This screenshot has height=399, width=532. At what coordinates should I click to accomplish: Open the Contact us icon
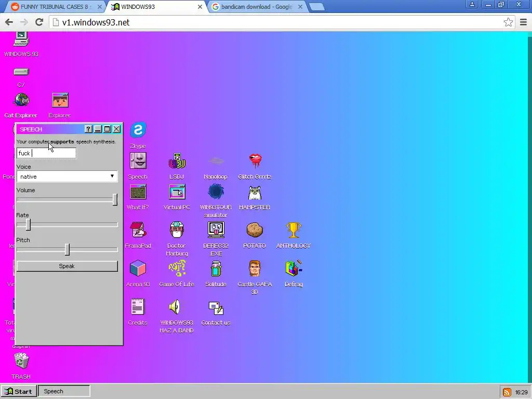click(216, 308)
